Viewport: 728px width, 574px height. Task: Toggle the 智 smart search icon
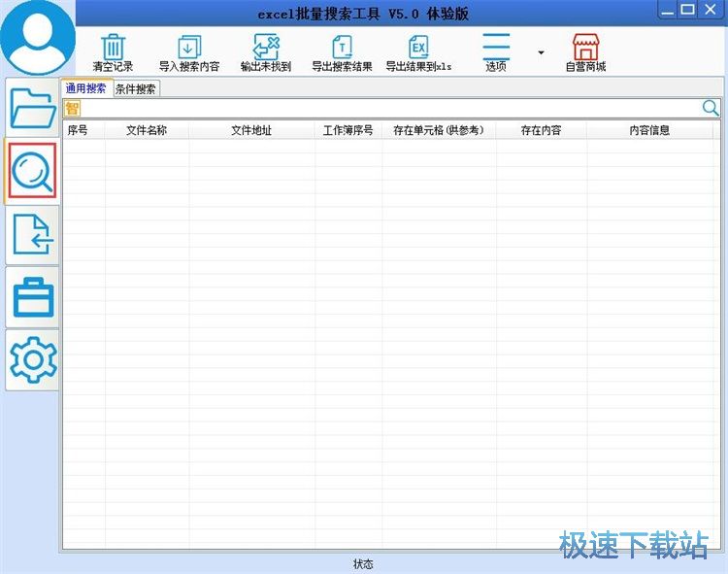[73, 108]
